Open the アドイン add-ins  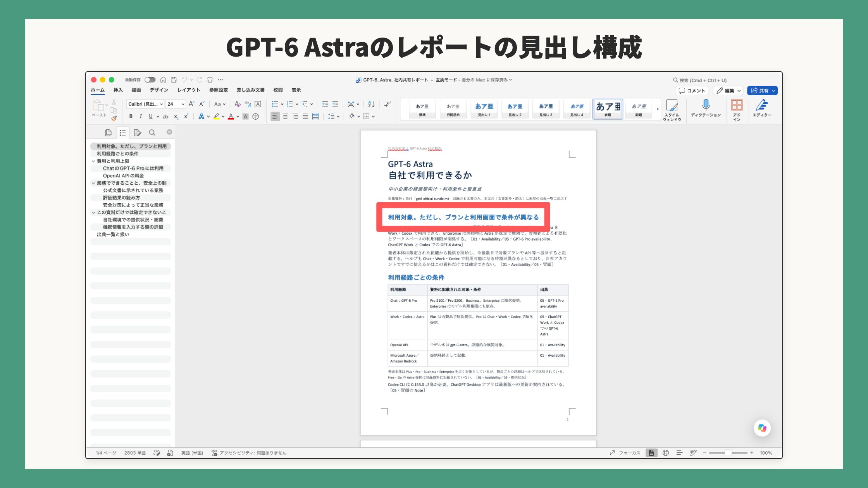(x=737, y=110)
